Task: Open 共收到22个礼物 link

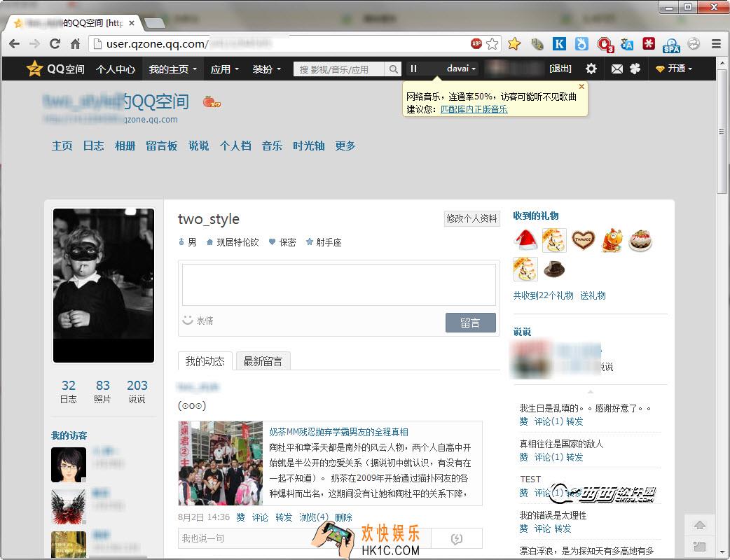Action: [544, 295]
